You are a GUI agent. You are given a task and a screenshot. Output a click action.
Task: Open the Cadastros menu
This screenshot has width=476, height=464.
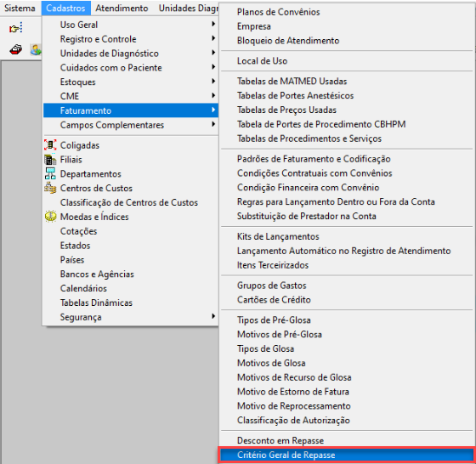65,8
